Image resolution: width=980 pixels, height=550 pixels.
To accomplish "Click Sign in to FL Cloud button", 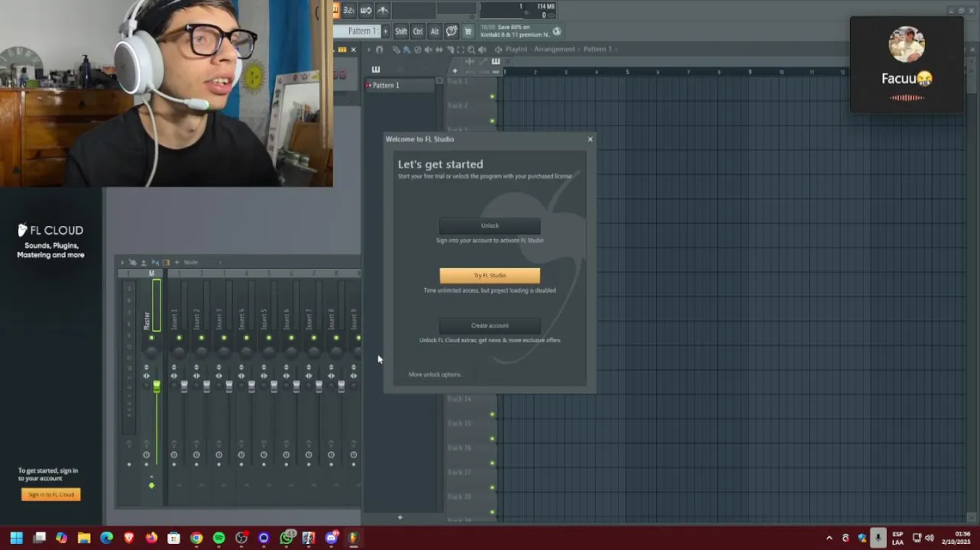I will click(50, 494).
